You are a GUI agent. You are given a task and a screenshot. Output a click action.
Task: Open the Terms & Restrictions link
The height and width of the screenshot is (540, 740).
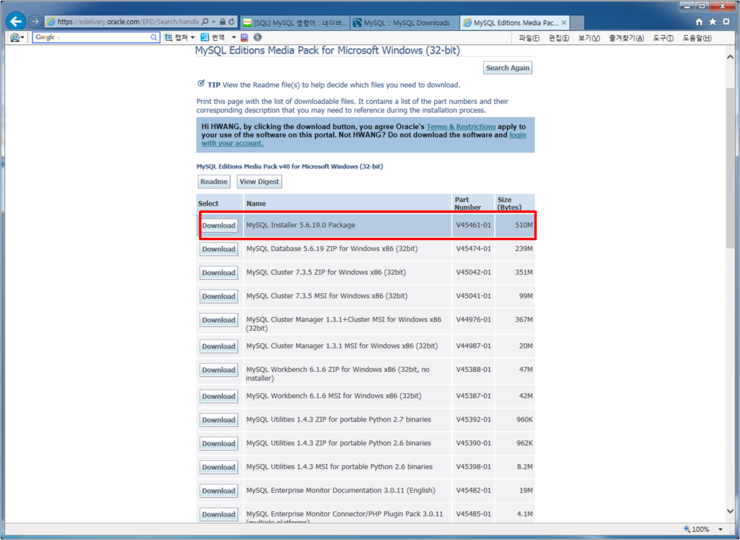[461, 127]
